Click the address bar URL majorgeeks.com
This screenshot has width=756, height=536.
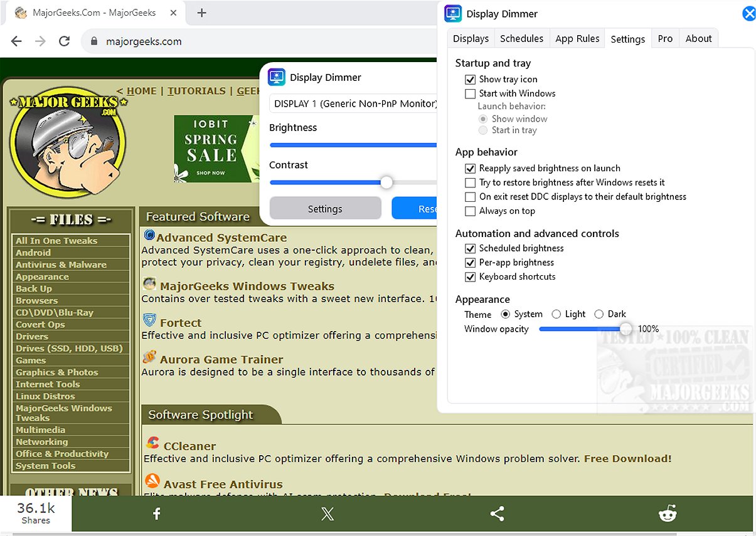point(144,41)
